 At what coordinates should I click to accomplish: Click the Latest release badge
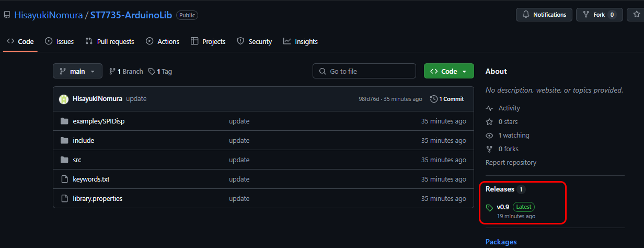[x=524, y=207]
